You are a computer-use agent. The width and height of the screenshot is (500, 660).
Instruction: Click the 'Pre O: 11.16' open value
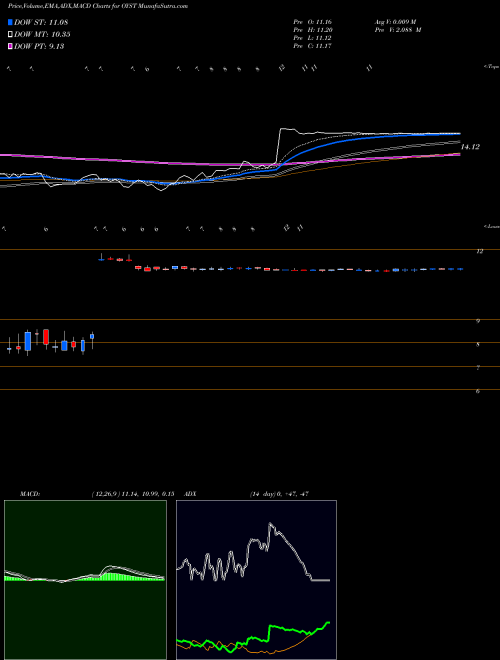313,21
